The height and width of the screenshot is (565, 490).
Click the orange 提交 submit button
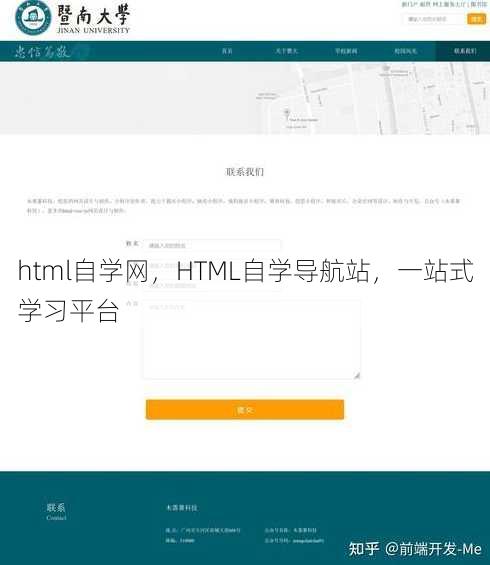(x=245, y=409)
